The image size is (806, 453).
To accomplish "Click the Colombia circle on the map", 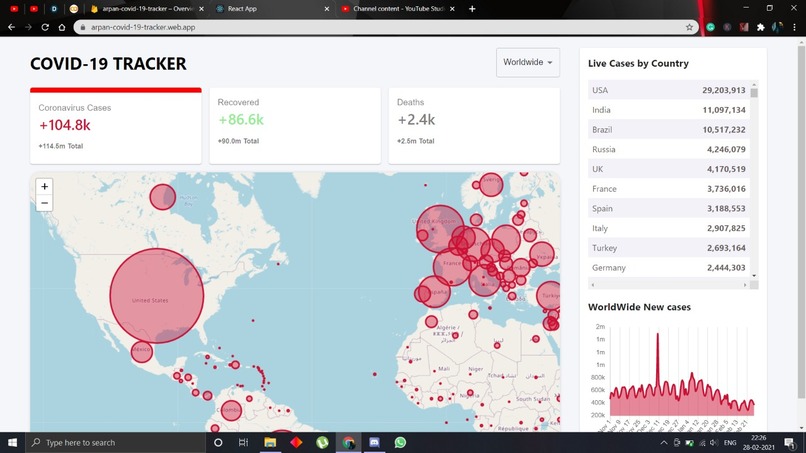I will click(x=231, y=410).
